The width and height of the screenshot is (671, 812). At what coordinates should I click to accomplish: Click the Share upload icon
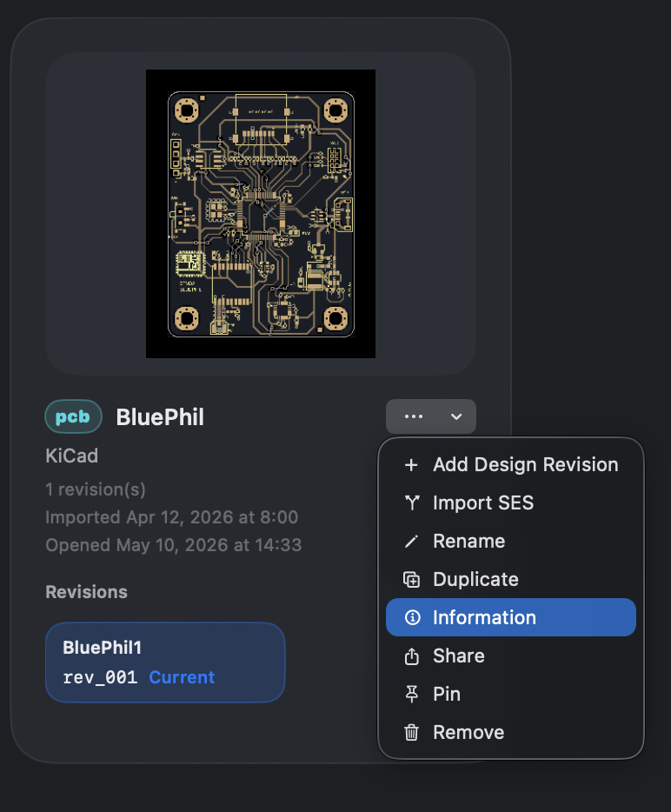[x=412, y=656]
